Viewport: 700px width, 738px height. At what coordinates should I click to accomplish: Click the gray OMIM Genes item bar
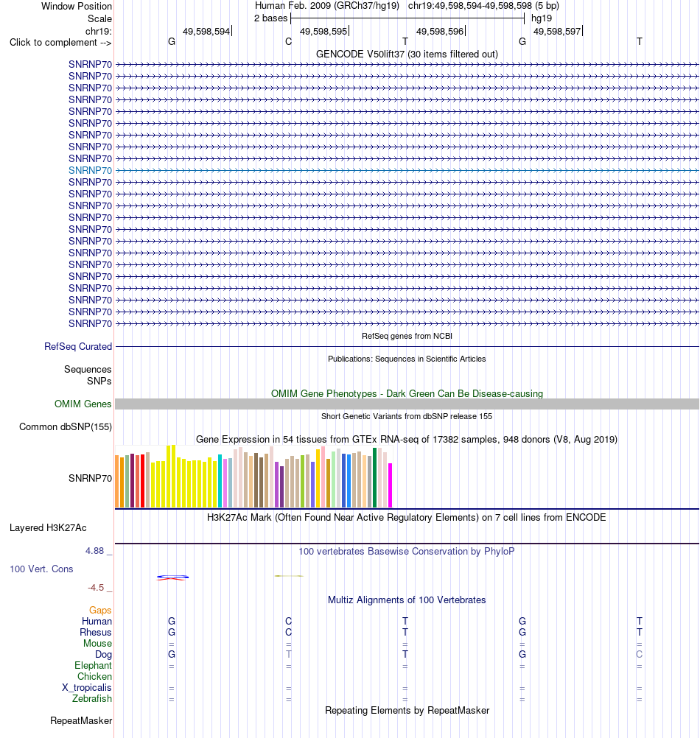407,404
